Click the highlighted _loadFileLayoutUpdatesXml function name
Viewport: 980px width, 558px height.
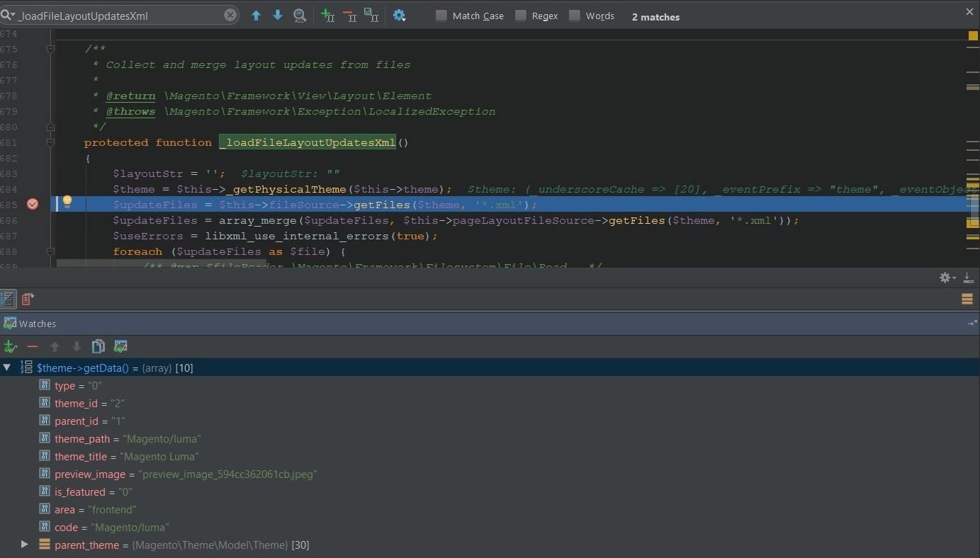pyautogui.click(x=308, y=142)
